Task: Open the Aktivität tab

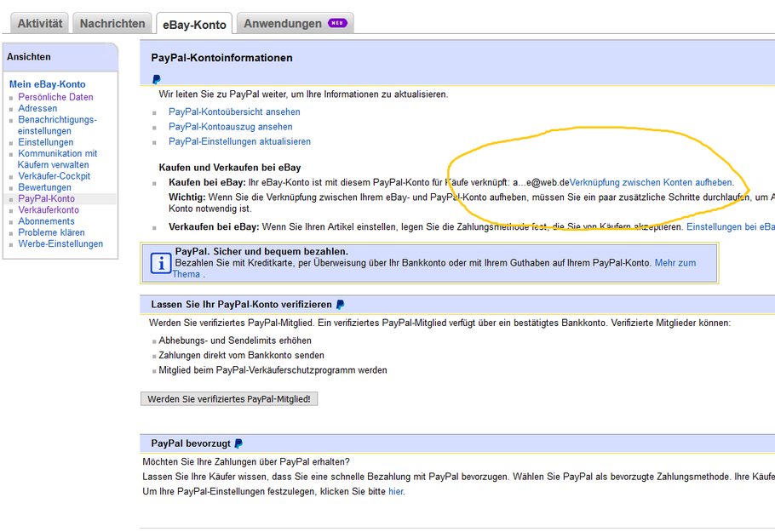Action: (40, 23)
